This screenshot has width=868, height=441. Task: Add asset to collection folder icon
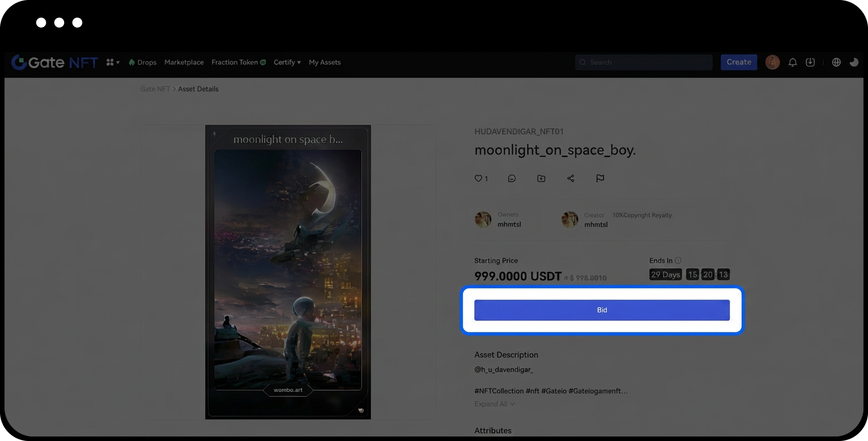[x=541, y=178]
